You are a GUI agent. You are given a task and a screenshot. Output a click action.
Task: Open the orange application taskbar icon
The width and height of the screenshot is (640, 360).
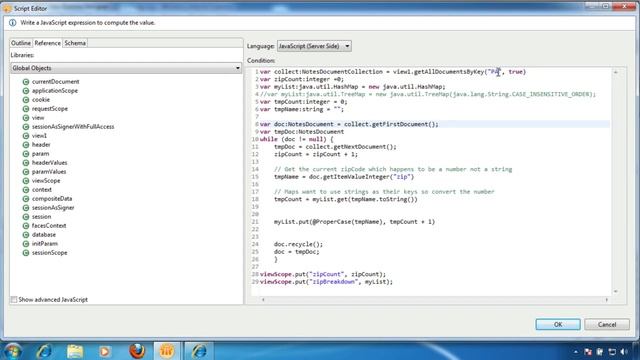[167, 351]
